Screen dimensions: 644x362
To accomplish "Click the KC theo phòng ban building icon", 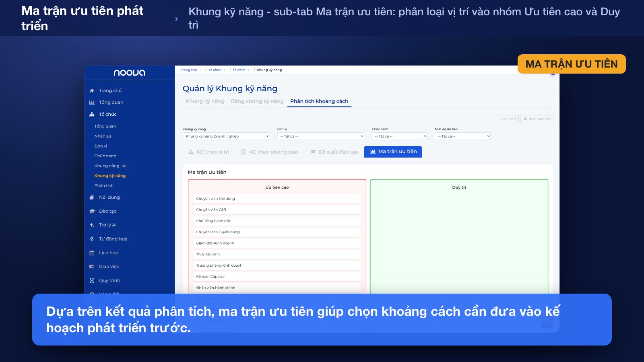I will click(244, 152).
